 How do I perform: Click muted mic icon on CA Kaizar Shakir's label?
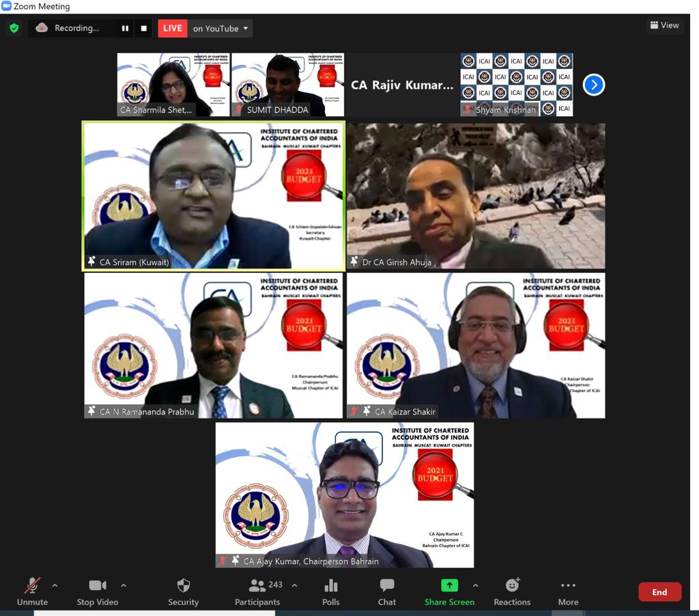click(x=354, y=411)
